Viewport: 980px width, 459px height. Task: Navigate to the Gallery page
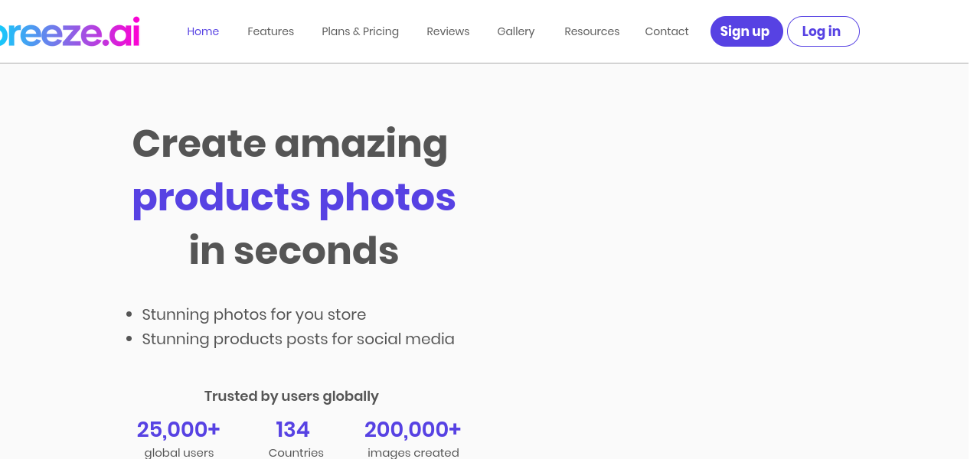click(x=515, y=31)
